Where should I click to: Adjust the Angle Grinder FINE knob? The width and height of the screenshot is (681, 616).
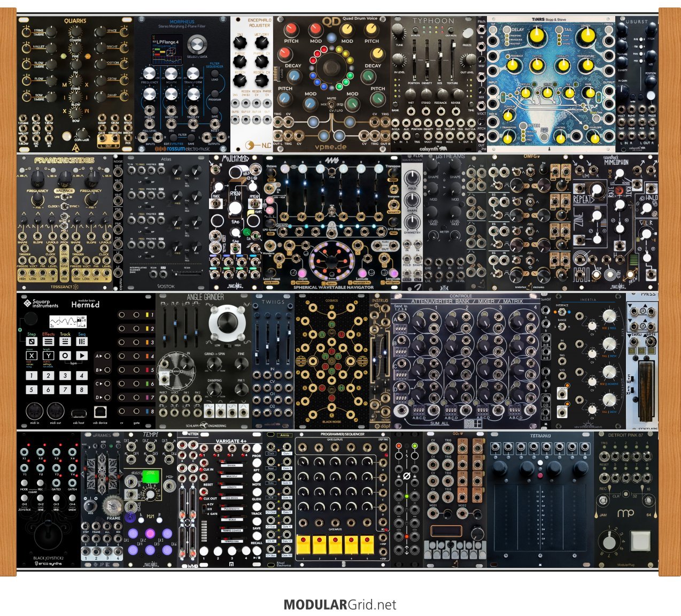click(x=241, y=364)
